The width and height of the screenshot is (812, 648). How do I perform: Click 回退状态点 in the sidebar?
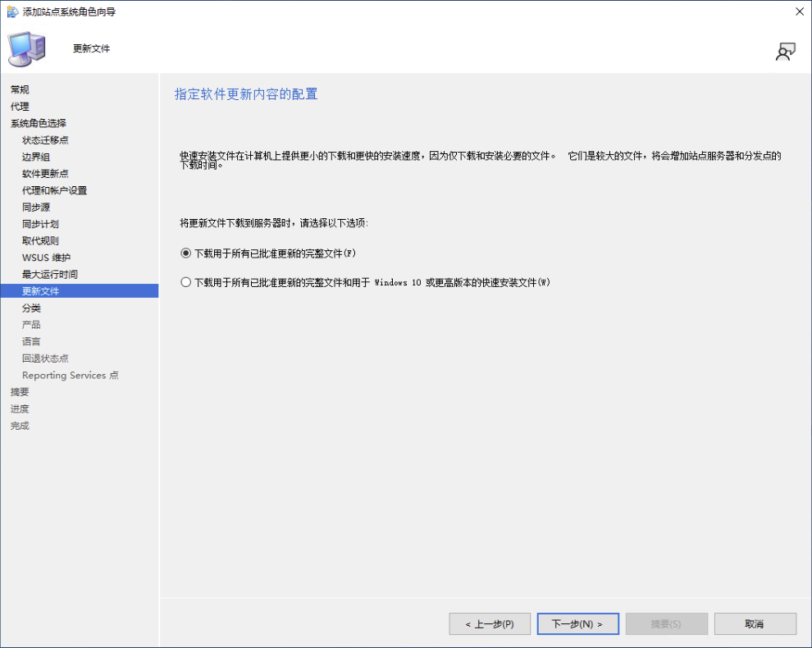(45, 358)
